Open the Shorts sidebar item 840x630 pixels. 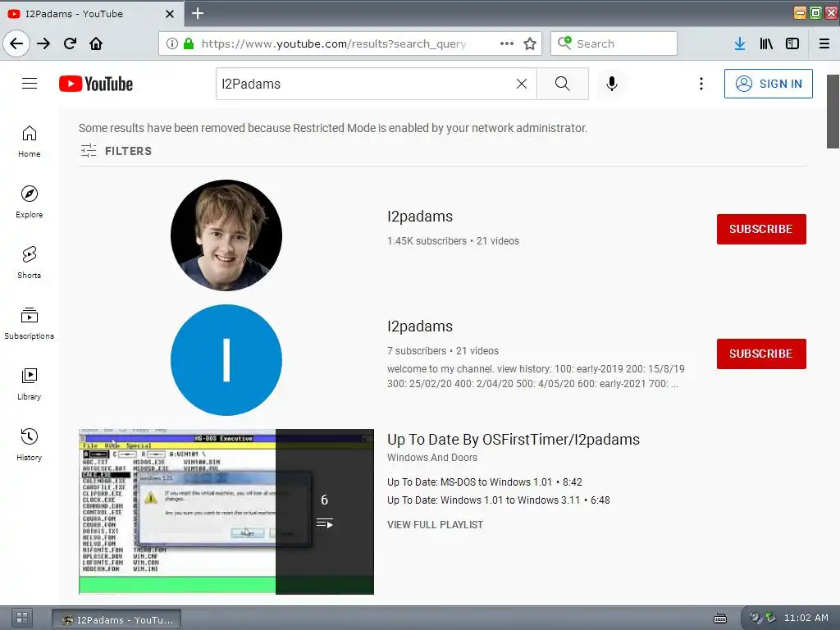30,262
